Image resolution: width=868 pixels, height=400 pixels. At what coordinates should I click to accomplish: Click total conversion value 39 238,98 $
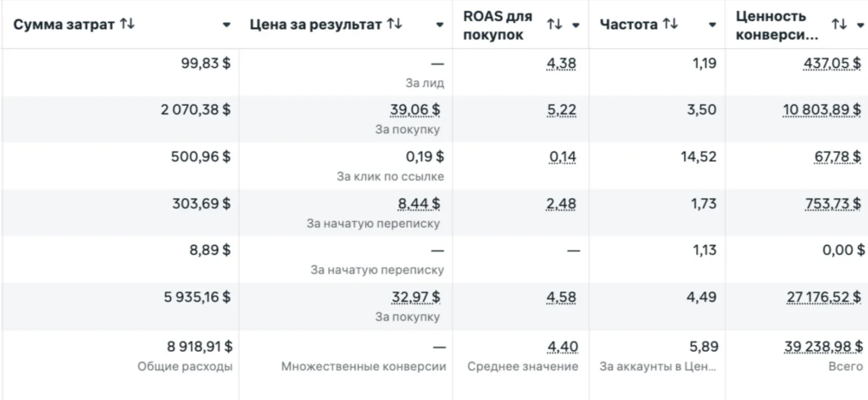(x=823, y=347)
